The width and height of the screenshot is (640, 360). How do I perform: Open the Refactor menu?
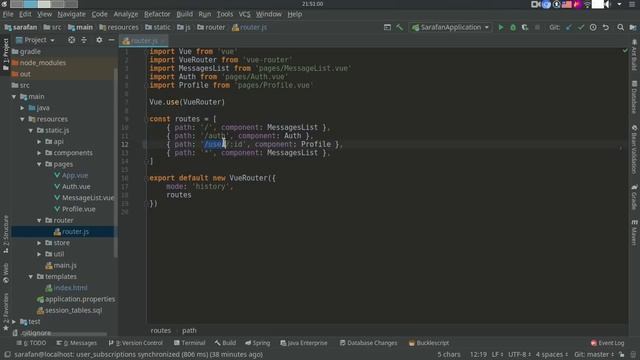(x=157, y=14)
